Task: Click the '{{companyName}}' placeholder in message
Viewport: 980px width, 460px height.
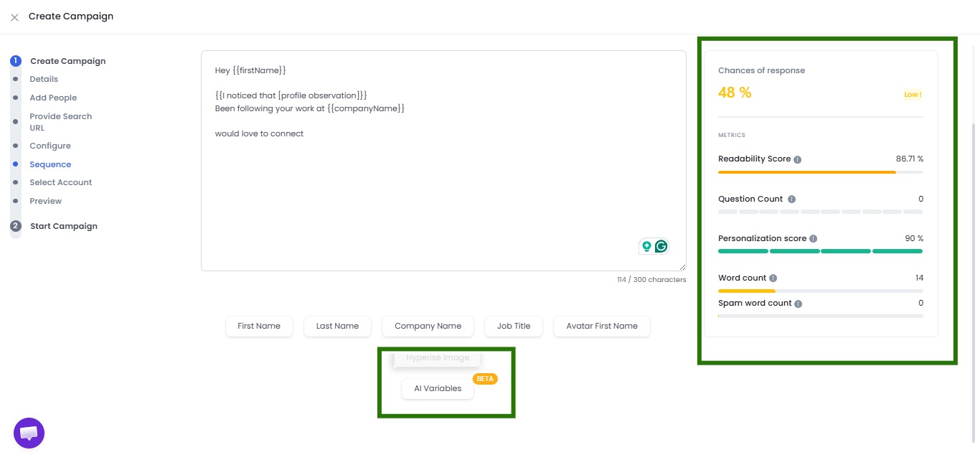Action: point(366,108)
